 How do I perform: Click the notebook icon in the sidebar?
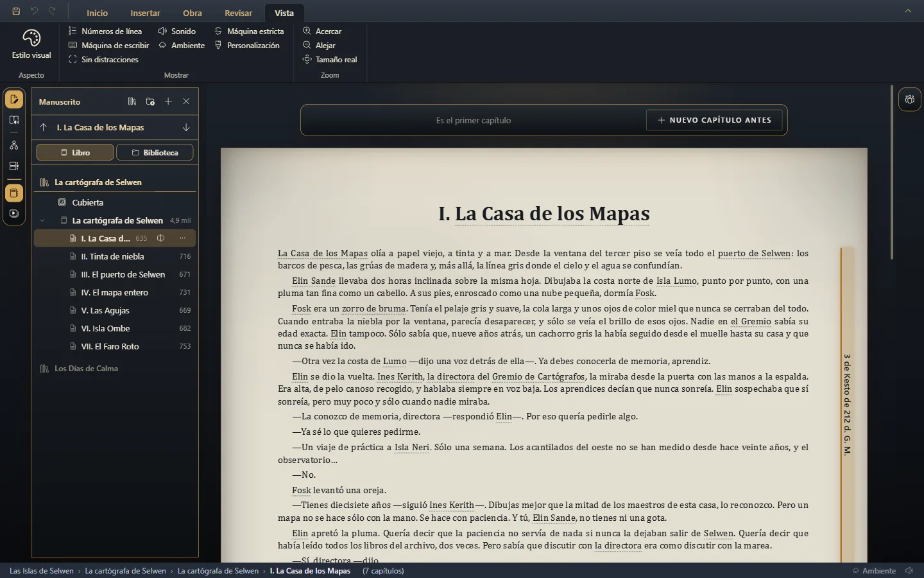coord(14,193)
